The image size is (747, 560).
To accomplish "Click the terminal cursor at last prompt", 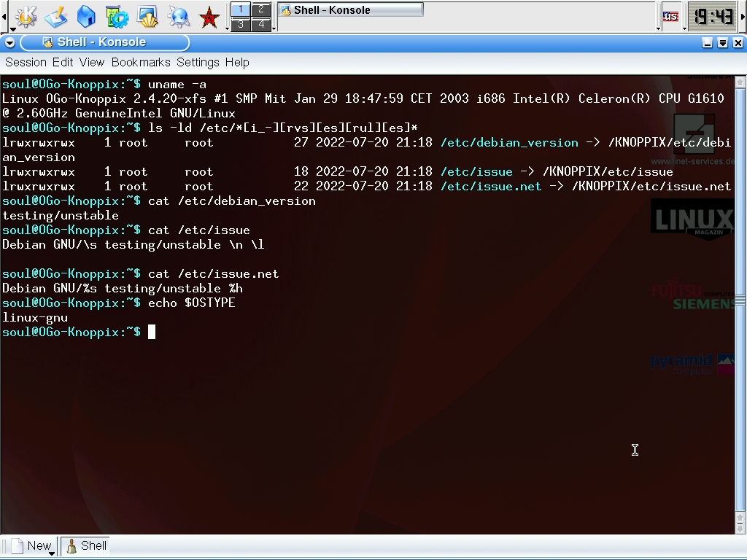I will click(152, 332).
